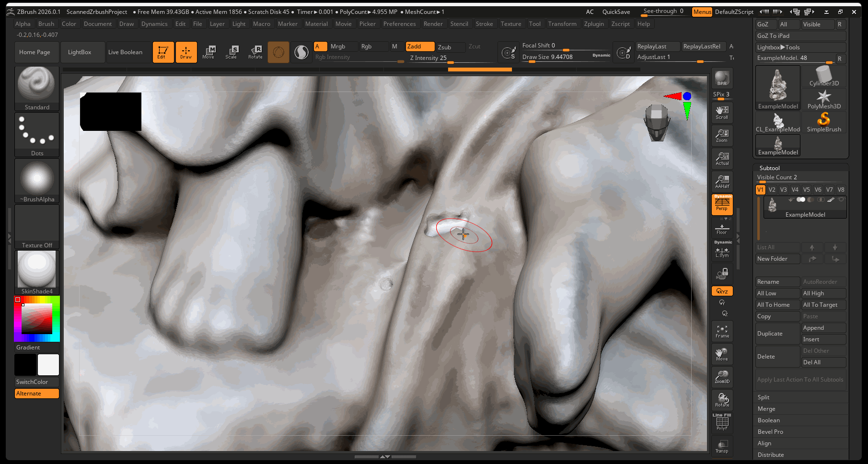Expand the Bevel Pro section
The height and width of the screenshot is (464, 868).
point(770,432)
